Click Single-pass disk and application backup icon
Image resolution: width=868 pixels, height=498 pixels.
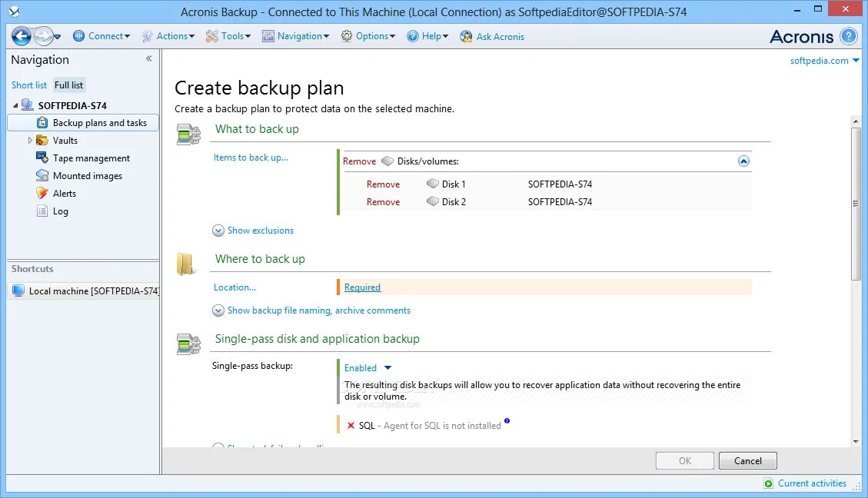[188, 344]
